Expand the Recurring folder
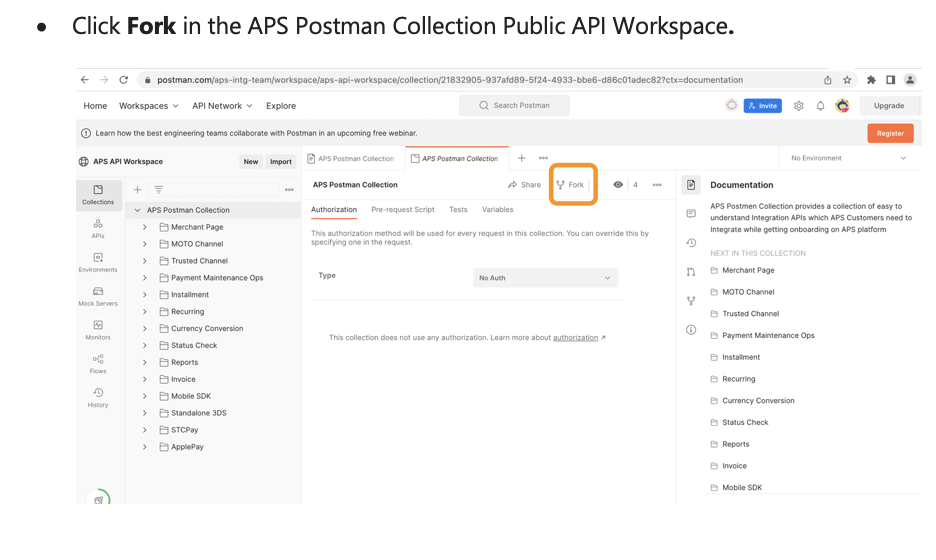 [x=144, y=312]
